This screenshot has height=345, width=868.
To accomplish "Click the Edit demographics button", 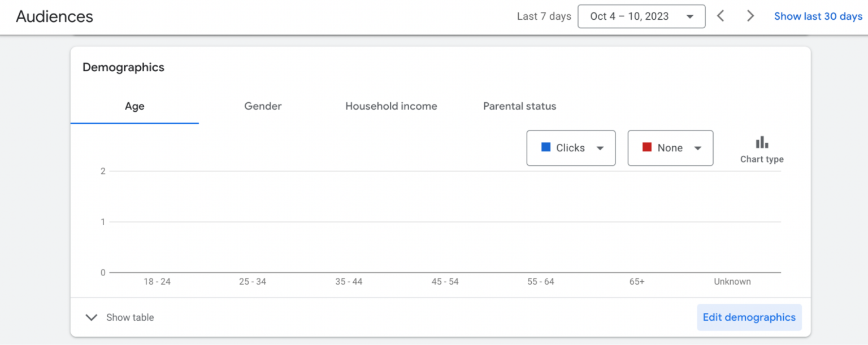I will (x=749, y=317).
